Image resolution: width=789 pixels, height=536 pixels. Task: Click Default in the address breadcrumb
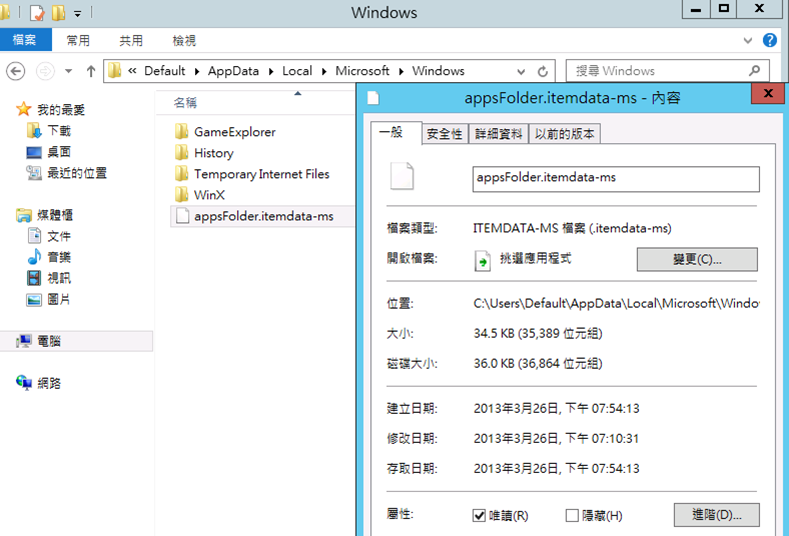(x=165, y=71)
